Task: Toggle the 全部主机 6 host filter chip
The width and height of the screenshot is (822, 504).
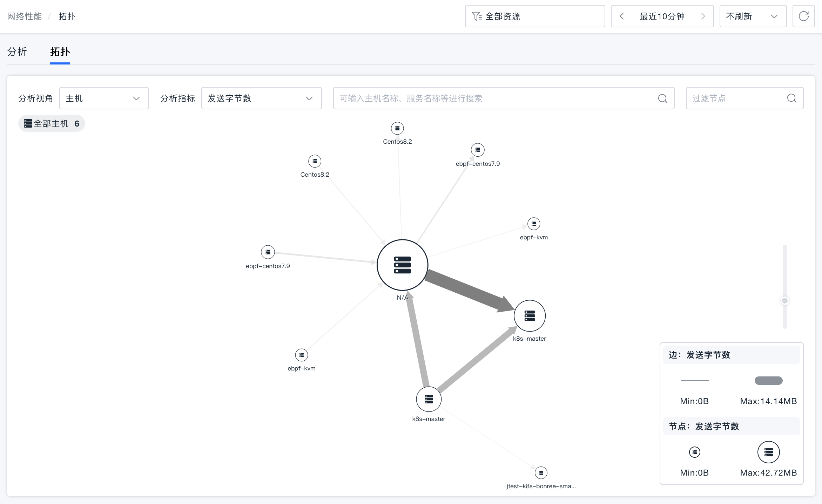Action: [52, 124]
